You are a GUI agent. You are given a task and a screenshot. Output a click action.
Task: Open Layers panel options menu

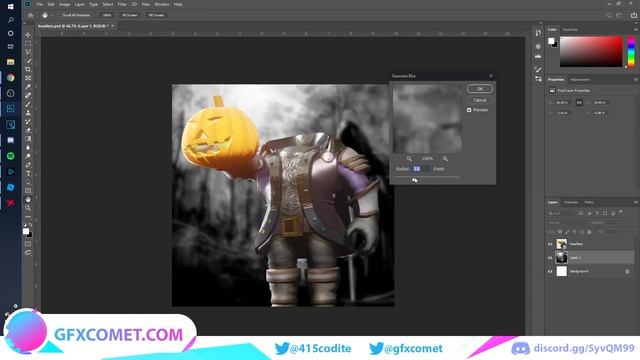pyautogui.click(x=636, y=202)
